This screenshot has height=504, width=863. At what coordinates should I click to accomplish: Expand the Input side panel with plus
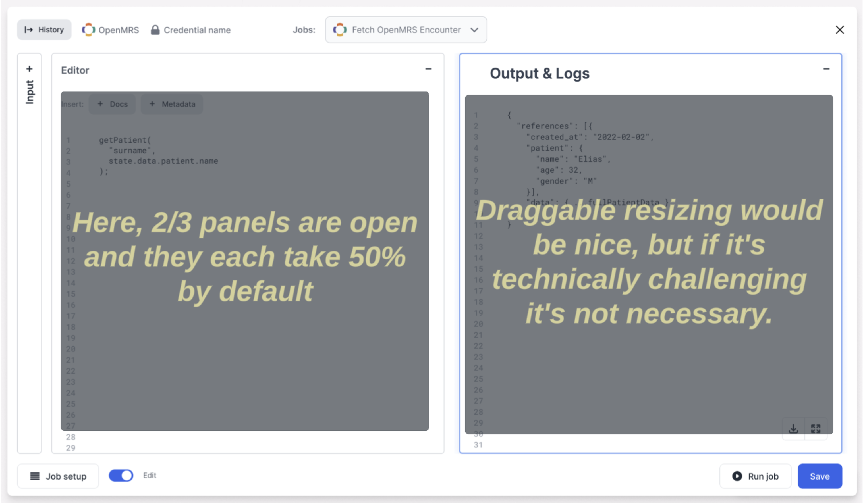tap(30, 68)
